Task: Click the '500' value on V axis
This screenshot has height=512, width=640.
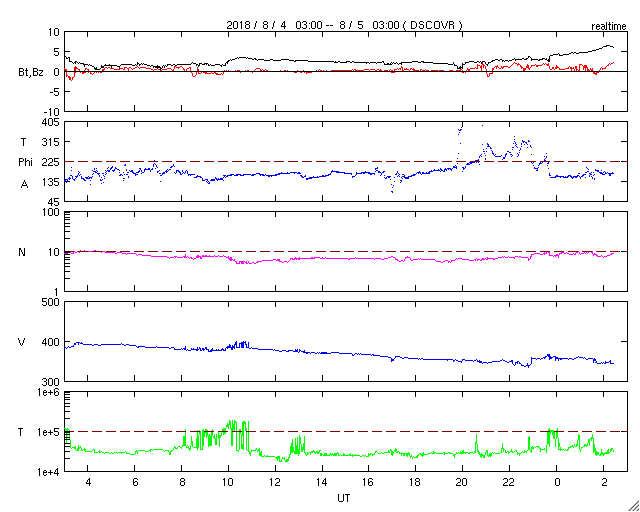Action: 51,302
